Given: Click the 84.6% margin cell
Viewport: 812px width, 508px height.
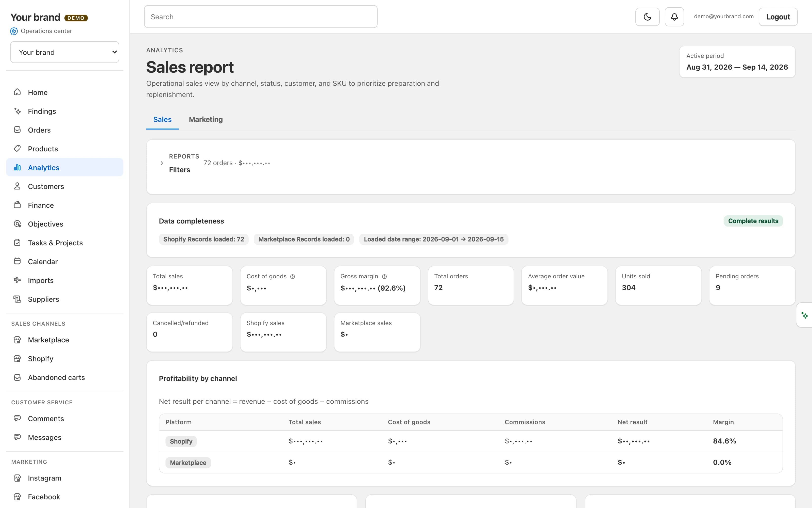Looking at the screenshot, I should click(x=724, y=441).
